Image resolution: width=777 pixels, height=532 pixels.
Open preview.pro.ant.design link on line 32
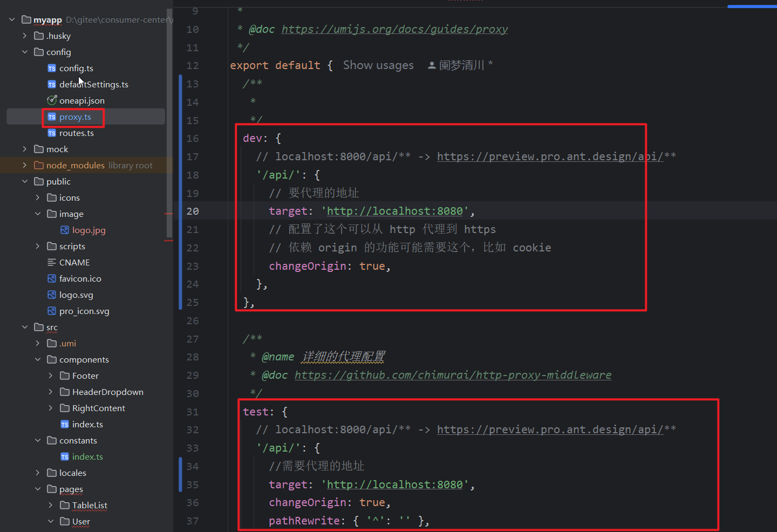[x=550, y=429]
